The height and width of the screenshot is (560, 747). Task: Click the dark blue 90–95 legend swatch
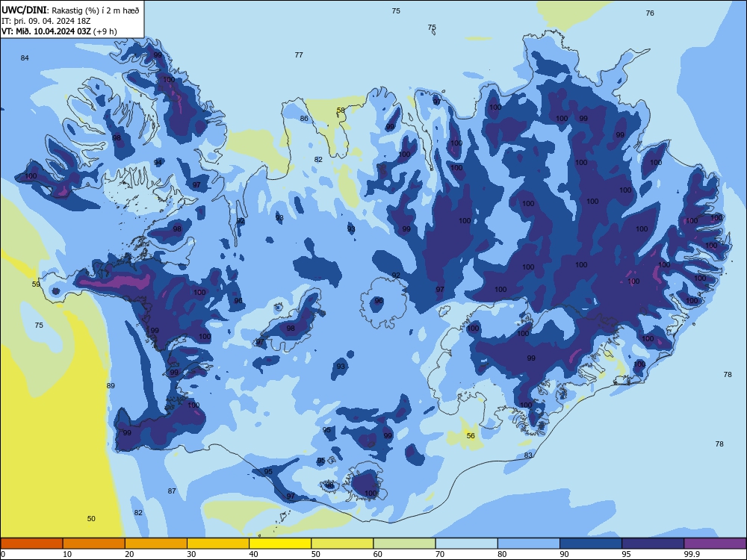591,544
